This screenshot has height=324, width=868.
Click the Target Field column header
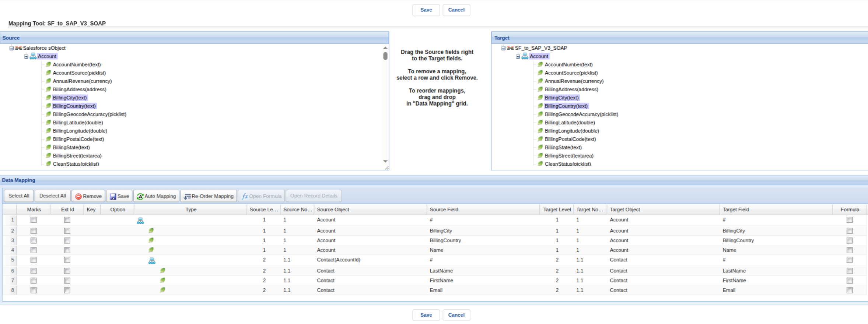776,209
